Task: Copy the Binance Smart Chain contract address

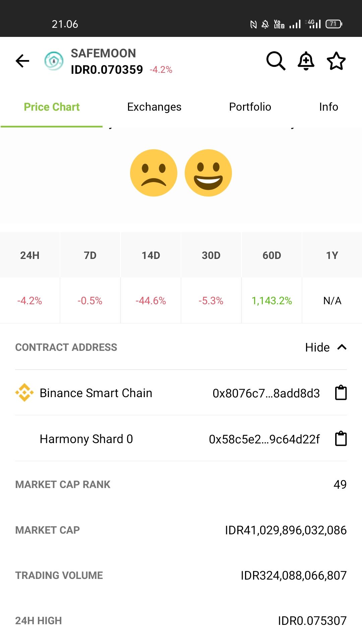Action: click(341, 393)
